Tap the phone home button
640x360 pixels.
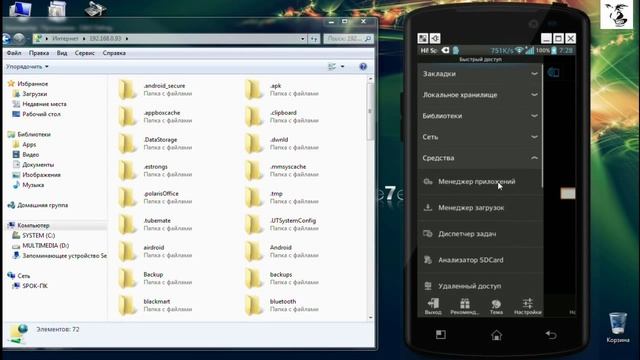pyautogui.click(x=496, y=335)
